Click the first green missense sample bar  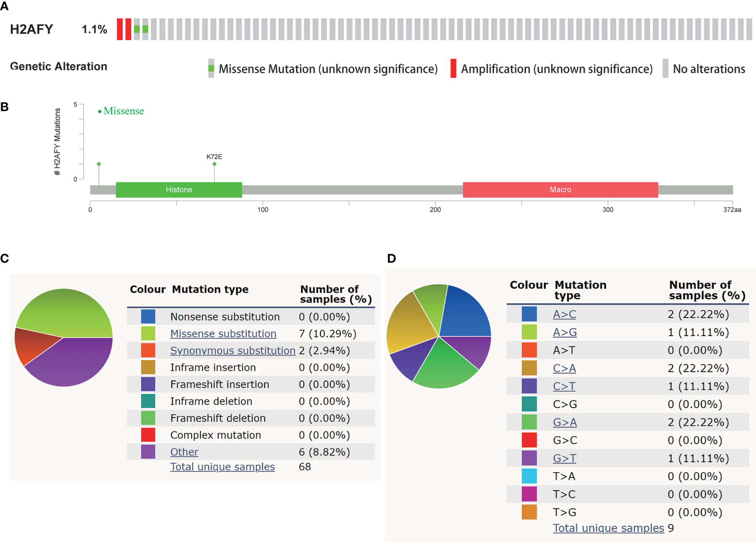pos(137,29)
